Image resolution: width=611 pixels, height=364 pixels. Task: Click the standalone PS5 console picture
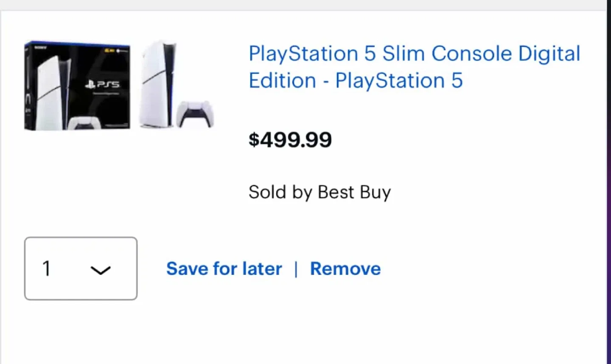(x=157, y=85)
